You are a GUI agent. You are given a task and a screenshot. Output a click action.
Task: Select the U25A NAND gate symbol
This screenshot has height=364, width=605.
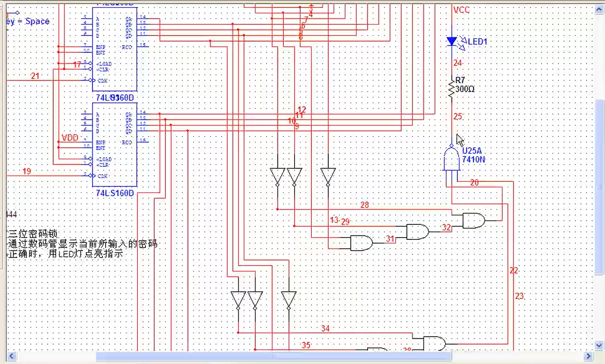[452, 158]
